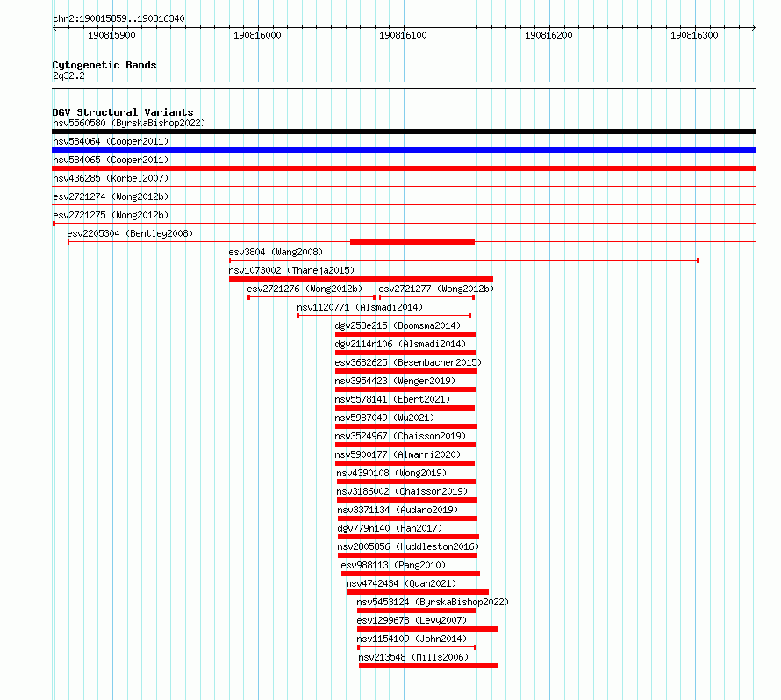Image resolution: width=781 pixels, height=700 pixels.
Task: Select nsv2805856 (Huddleston2016) label
Action: [408, 546]
